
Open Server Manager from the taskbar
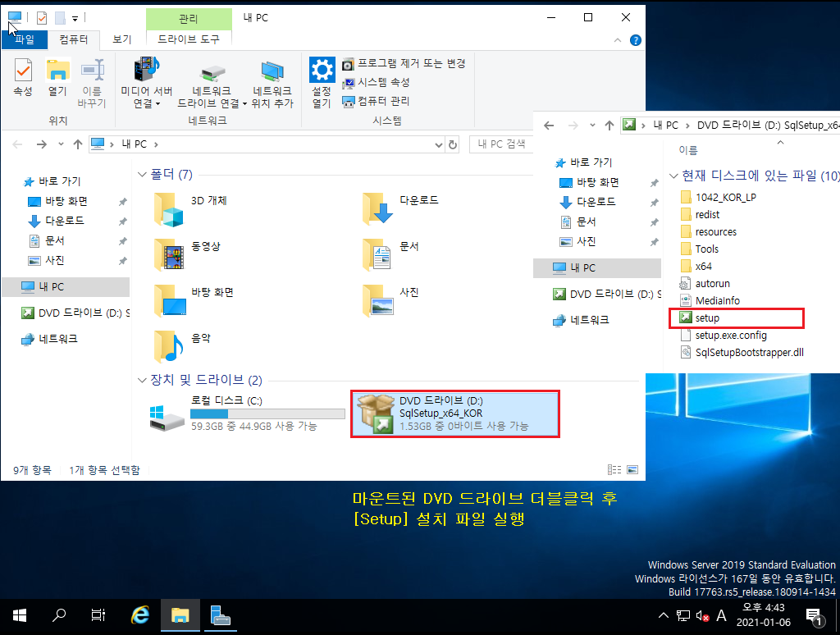click(220, 615)
